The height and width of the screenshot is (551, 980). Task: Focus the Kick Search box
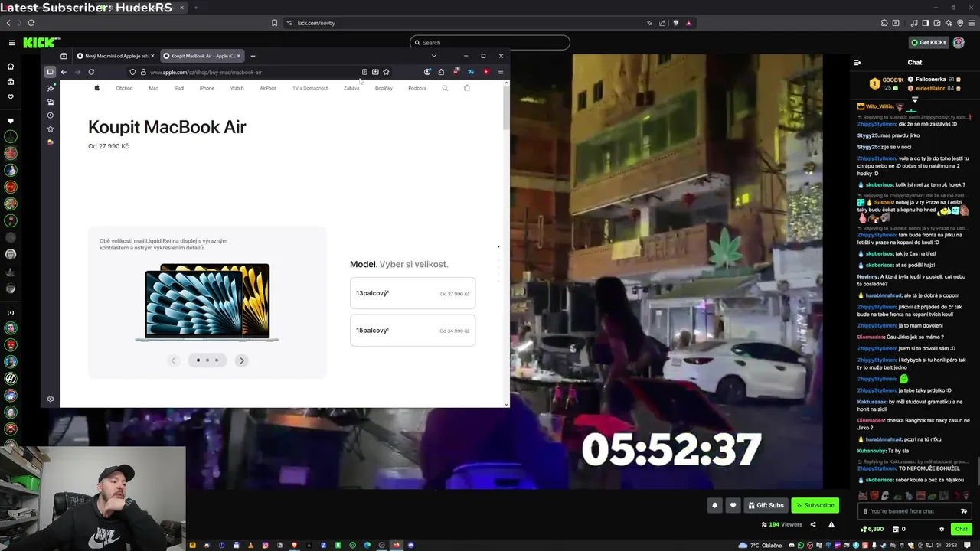(x=490, y=43)
